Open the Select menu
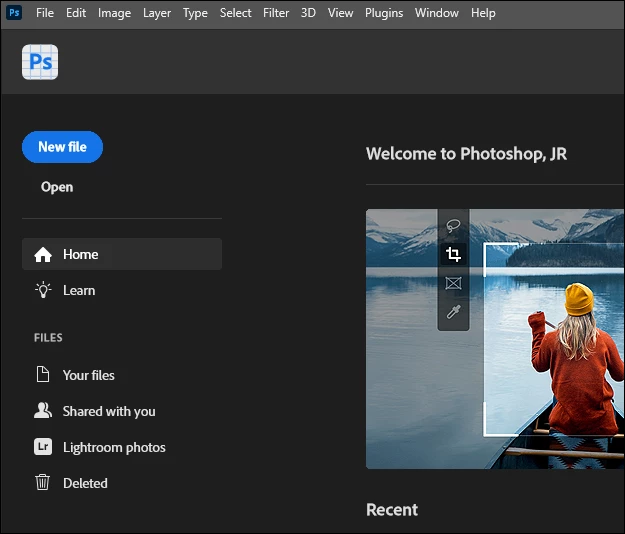The height and width of the screenshot is (534, 625). [235, 13]
